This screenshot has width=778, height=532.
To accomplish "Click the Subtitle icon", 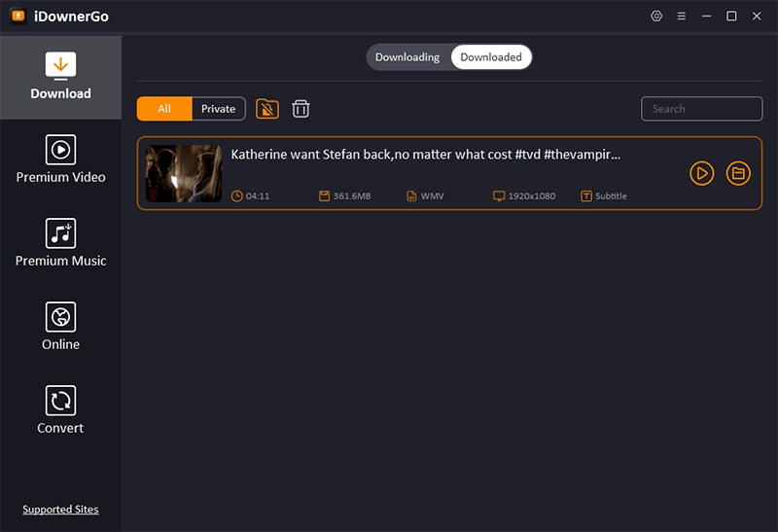I will pyautogui.click(x=586, y=196).
